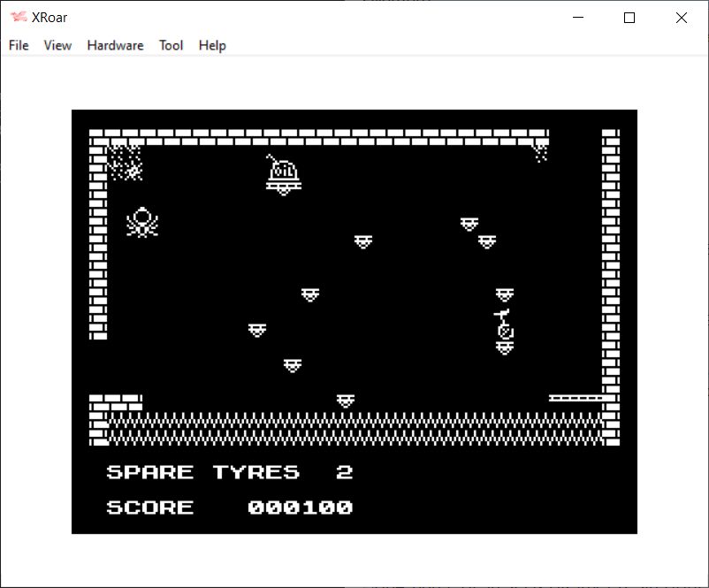Click the lowest platform just above the spikes
This screenshot has height=588, width=709.
click(x=346, y=401)
